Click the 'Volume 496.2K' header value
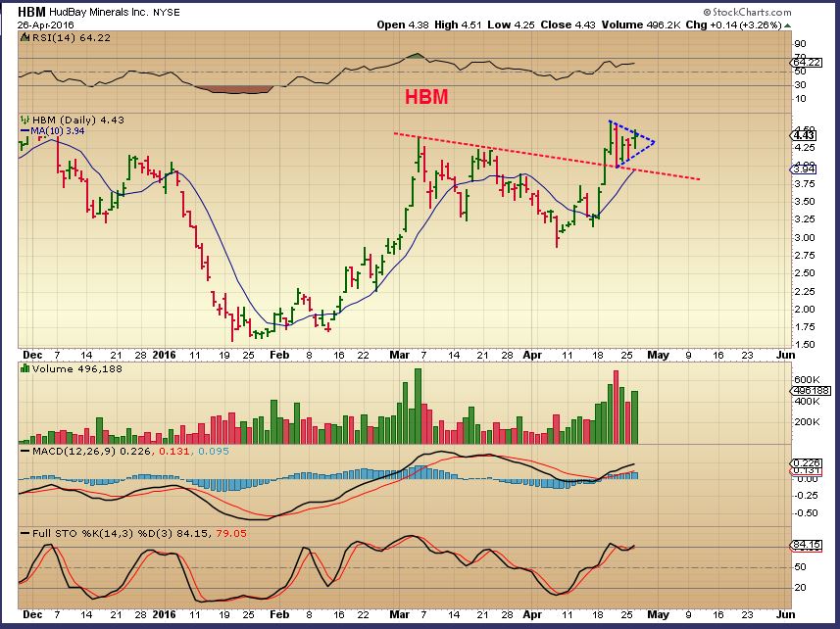This screenshot has width=840, height=629. pyautogui.click(x=641, y=24)
